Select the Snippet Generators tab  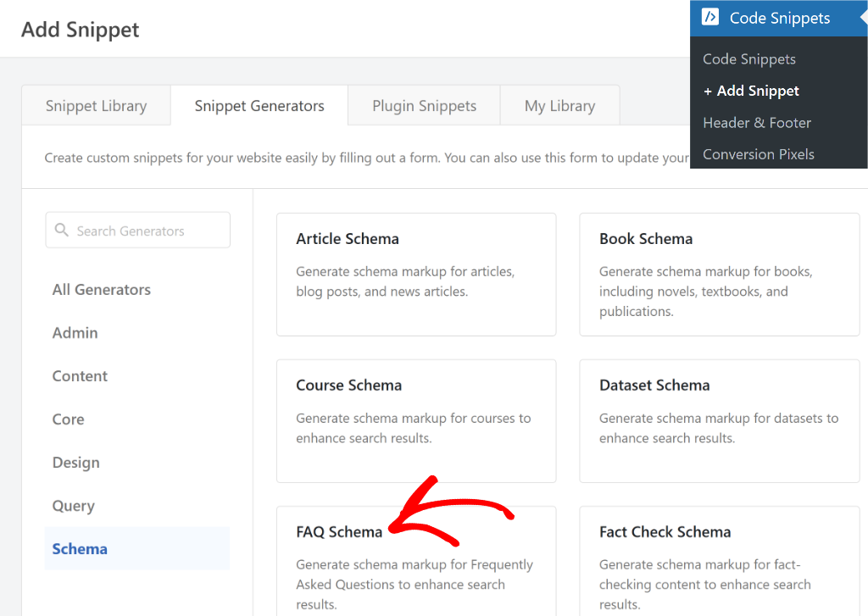(x=259, y=105)
